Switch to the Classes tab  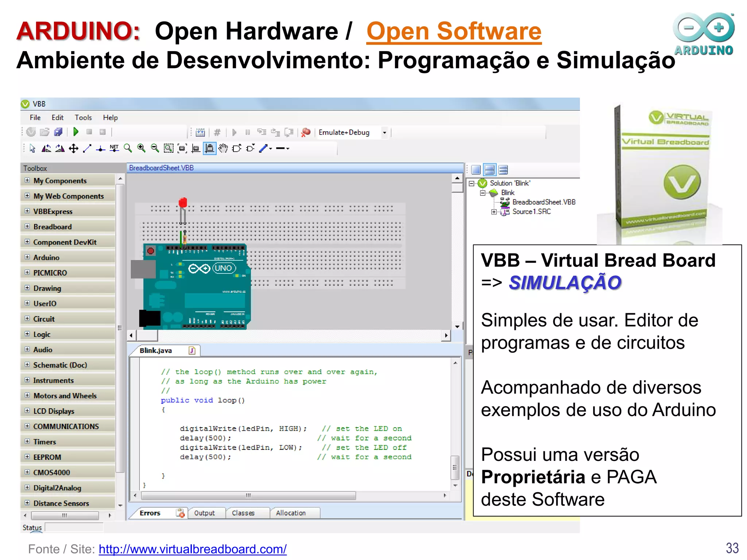click(248, 513)
